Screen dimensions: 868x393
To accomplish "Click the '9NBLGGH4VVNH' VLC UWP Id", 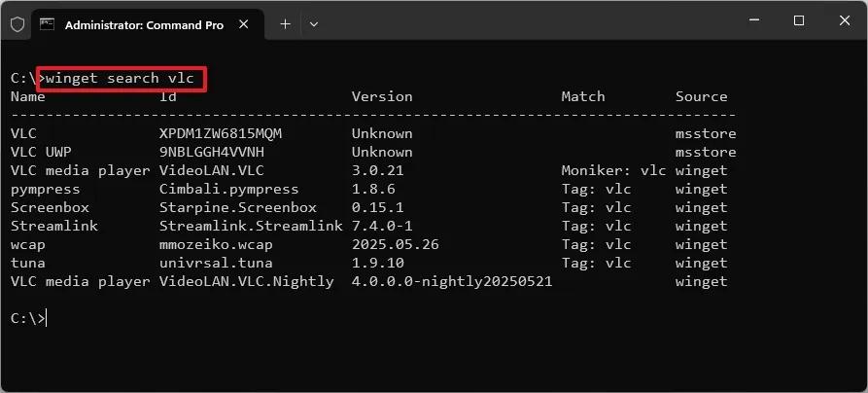I will (x=211, y=152).
